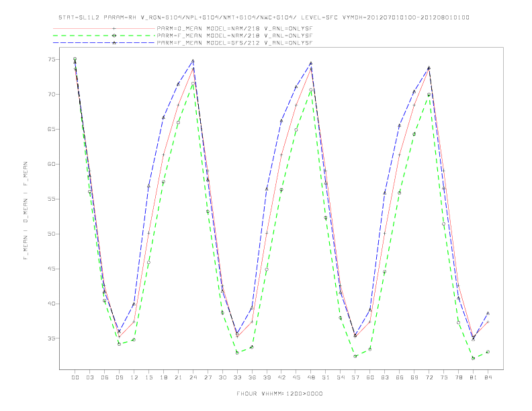This screenshot has height=411, width=532.
Task: Select the chart title beginning STAT=SL1L2 PARAM=RH
Action: (264, 17)
